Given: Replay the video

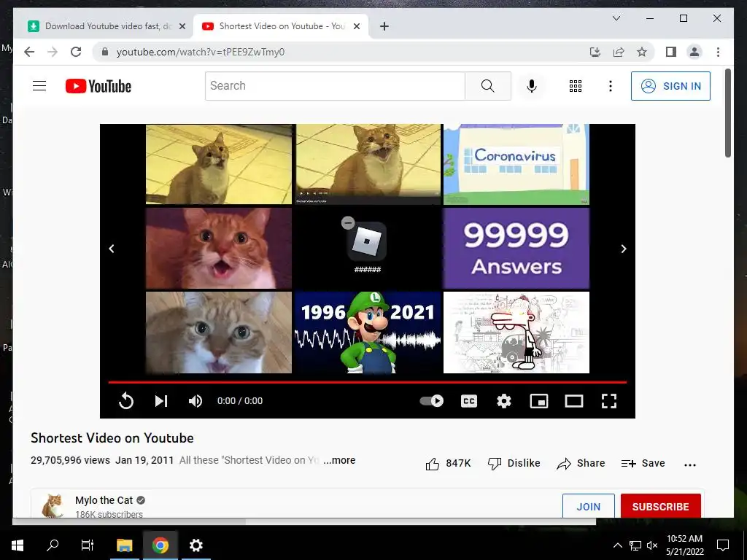Looking at the screenshot, I should (126, 401).
